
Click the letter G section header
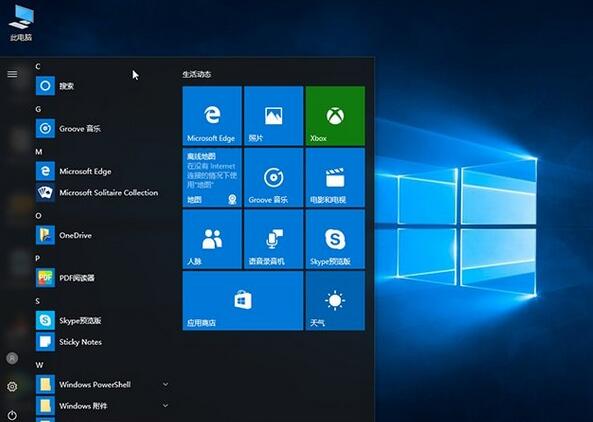coord(38,109)
